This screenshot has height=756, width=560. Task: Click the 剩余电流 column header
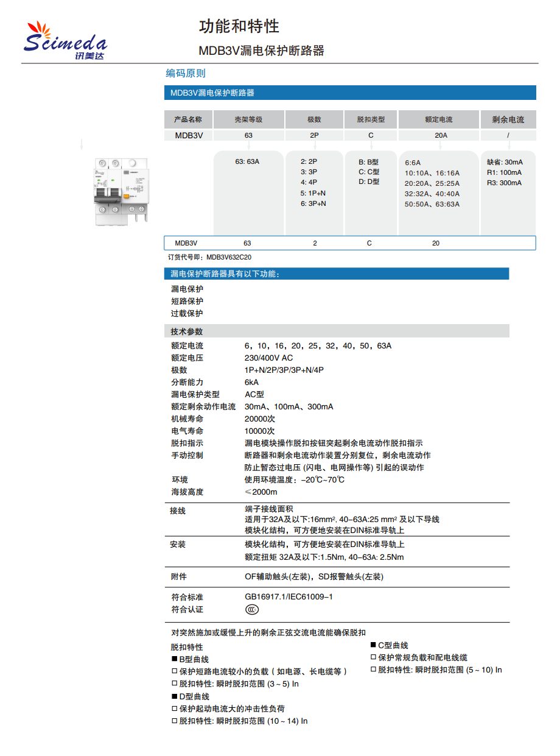(x=508, y=119)
